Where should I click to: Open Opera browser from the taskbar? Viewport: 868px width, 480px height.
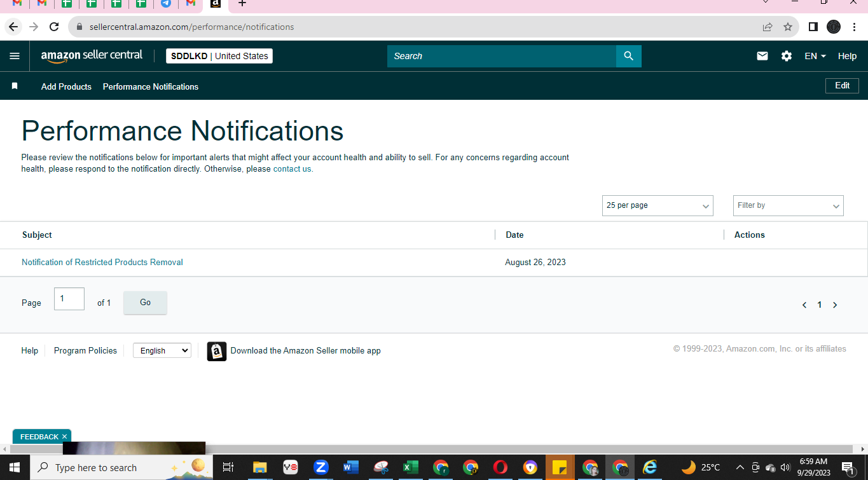click(x=500, y=467)
